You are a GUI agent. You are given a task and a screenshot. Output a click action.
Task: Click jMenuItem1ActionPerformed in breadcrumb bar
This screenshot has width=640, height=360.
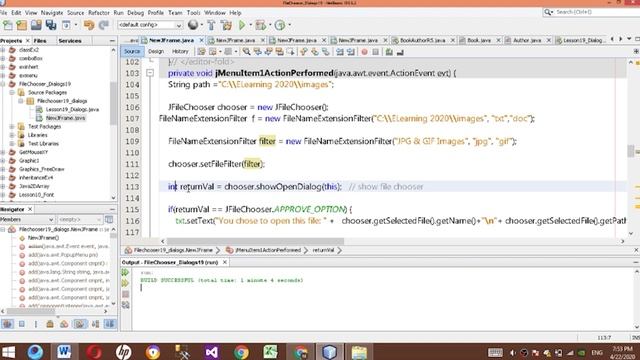coord(268,250)
